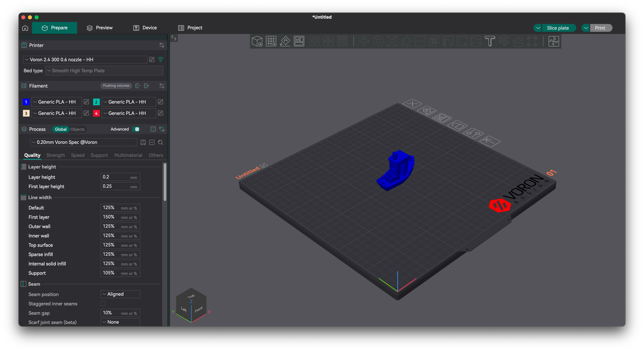Edit filament 1 preset
This screenshot has width=644, height=351.
[x=86, y=102]
